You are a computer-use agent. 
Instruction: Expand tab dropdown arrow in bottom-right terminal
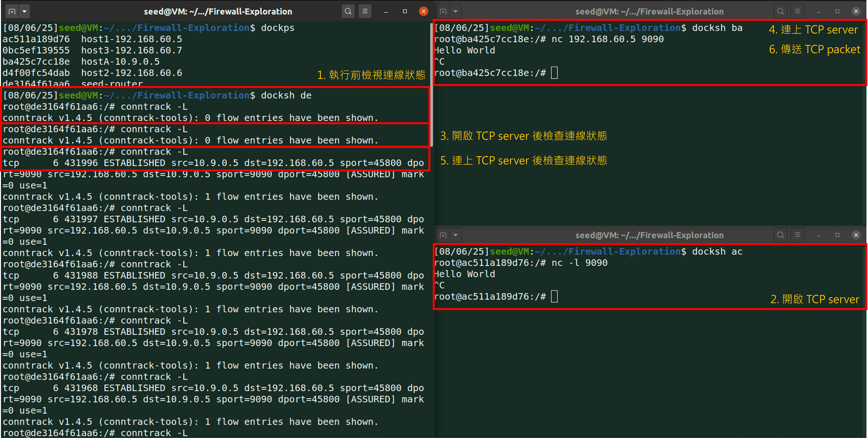point(456,235)
